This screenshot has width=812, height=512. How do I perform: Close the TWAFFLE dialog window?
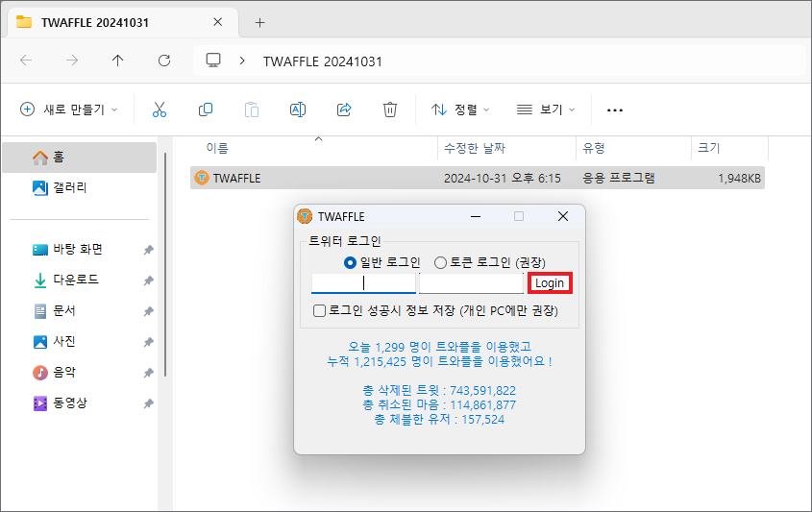(563, 216)
